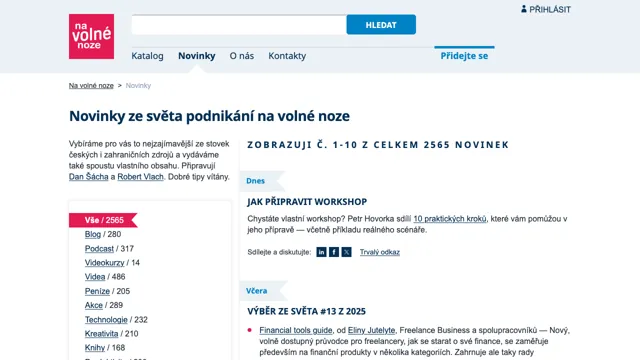Follow the 10 praktických kroků link
The height and width of the screenshot is (360, 640).
(450, 219)
